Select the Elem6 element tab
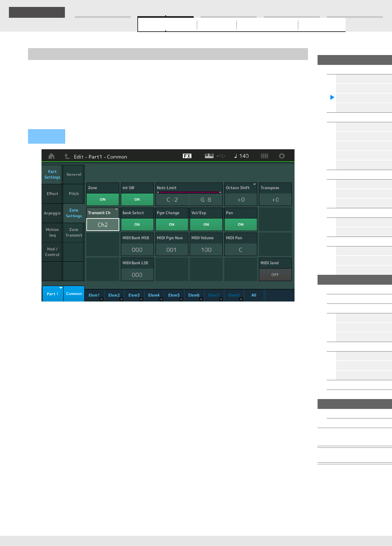 pyautogui.click(x=194, y=295)
